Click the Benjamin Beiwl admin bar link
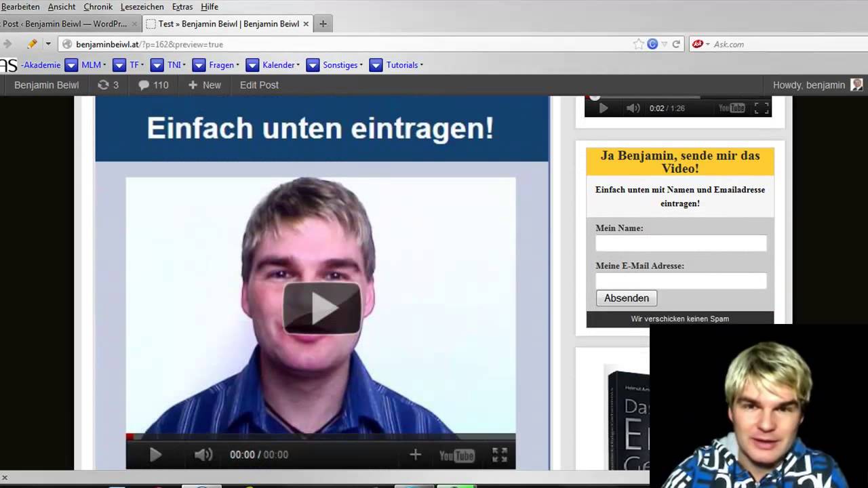The width and height of the screenshot is (868, 488). [x=47, y=85]
